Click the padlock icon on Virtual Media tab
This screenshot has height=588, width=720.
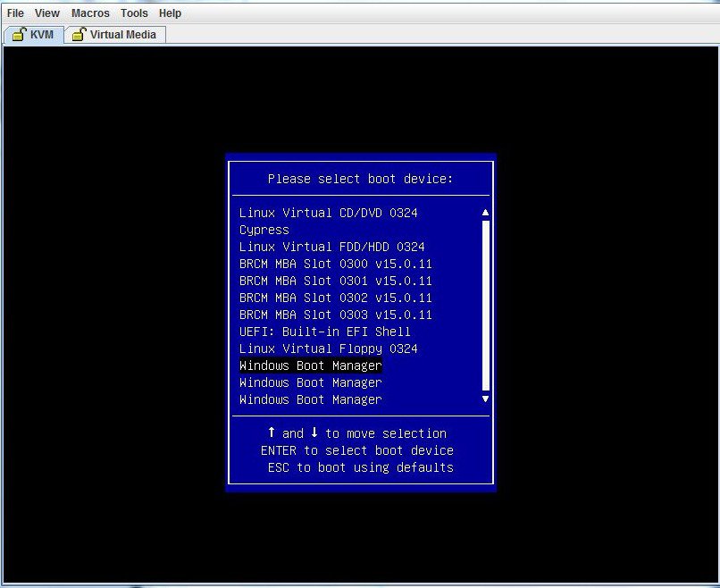[79, 34]
